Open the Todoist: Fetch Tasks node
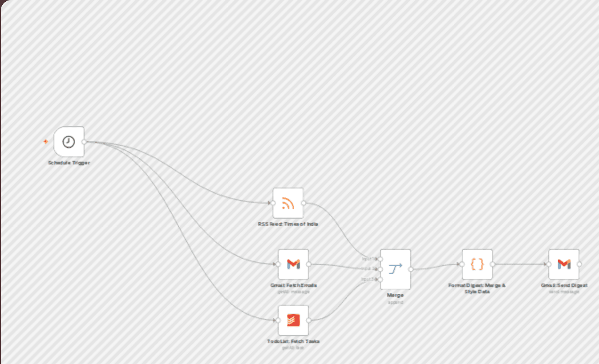The width and height of the screenshot is (599, 364). click(x=293, y=320)
